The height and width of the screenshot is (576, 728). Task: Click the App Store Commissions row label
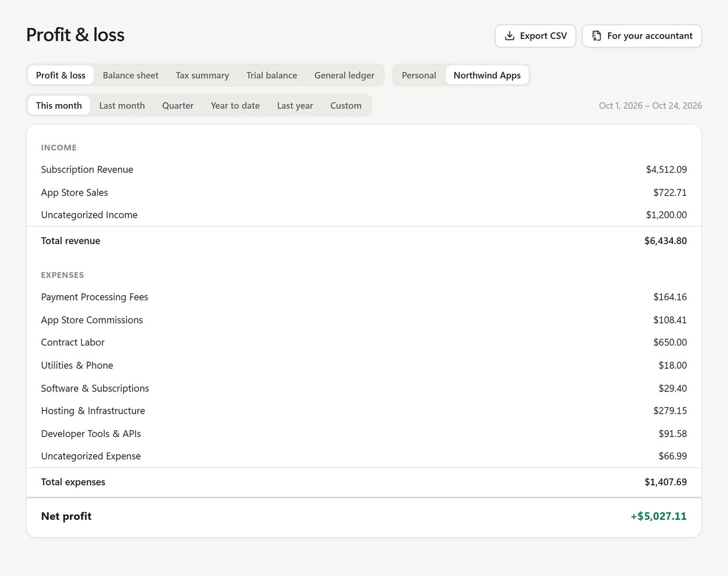pos(92,320)
